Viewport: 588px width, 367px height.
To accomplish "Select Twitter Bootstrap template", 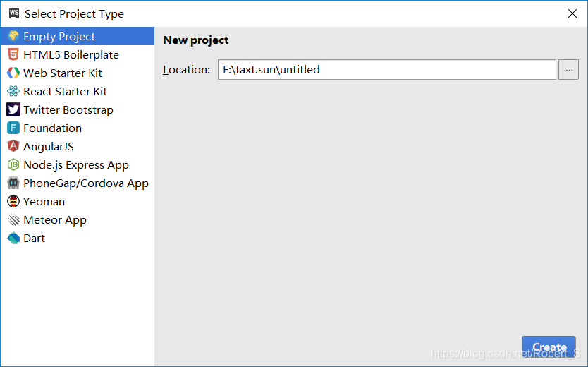I will (78, 109).
